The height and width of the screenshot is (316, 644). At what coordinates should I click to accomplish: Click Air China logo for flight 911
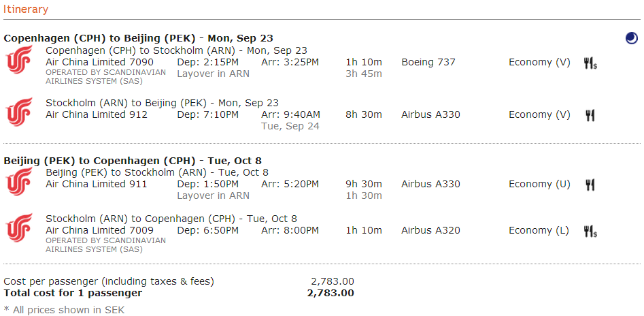tap(19, 181)
